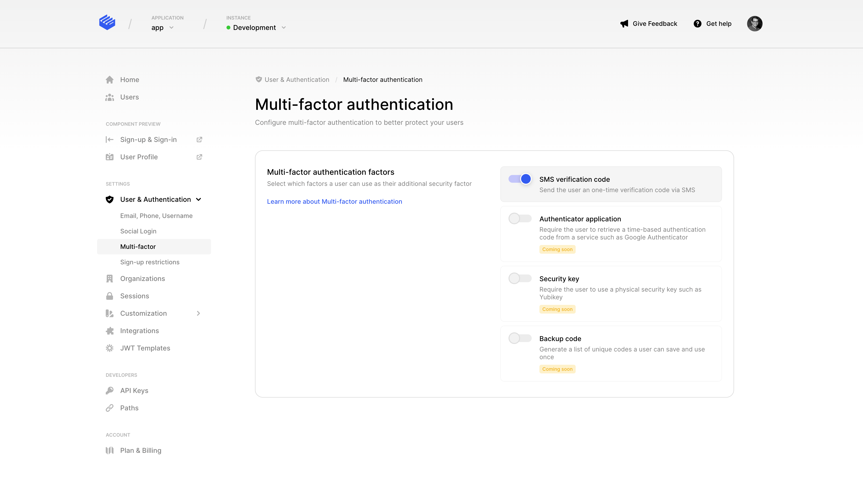Viewport: 863px width, 504px height.
Task: Open the user profile avatar
Action: 754,24
